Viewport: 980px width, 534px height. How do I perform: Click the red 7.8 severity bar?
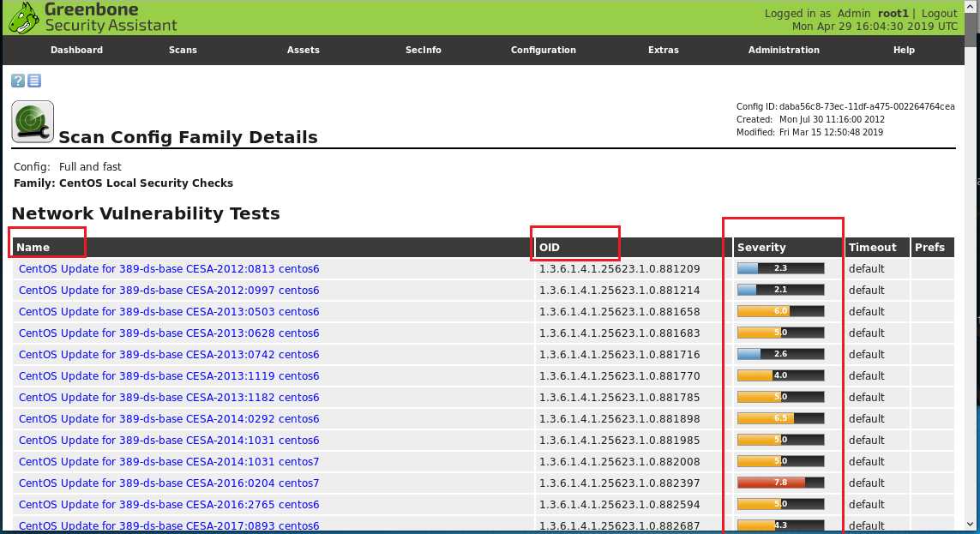tap(780, 483)
